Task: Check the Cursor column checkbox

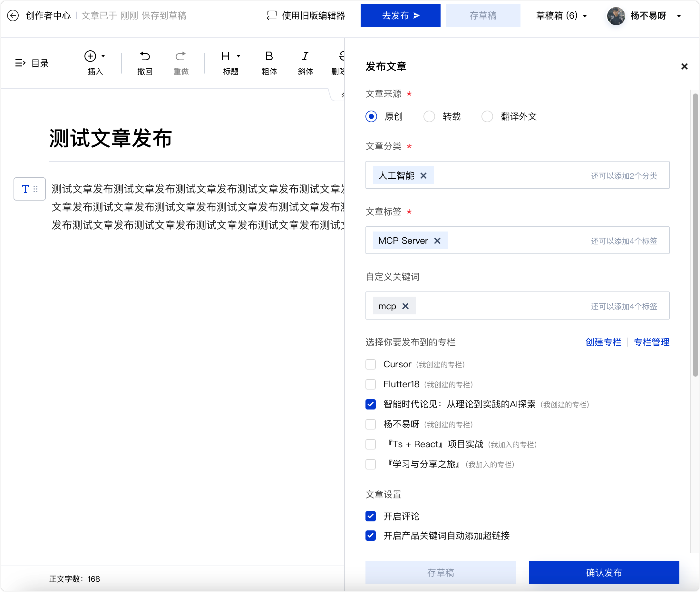Action: pyautogui.click(x=371, y=364)
